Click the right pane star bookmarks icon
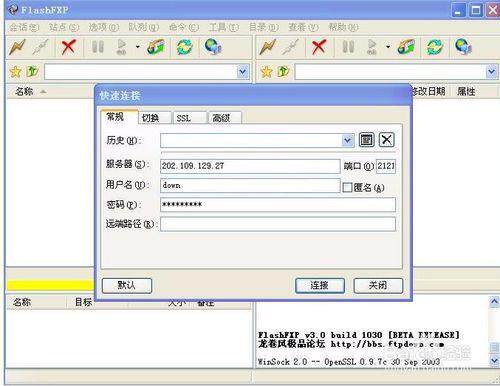This screenshot has height=386, width=500. 266,72
